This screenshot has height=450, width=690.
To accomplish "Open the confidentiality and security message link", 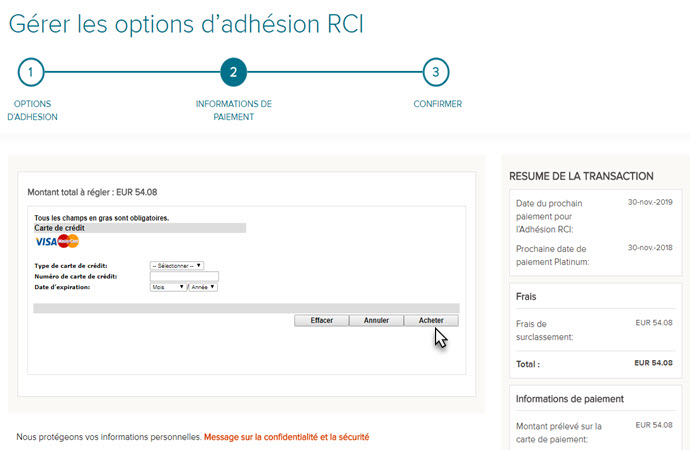I will 287,437.
